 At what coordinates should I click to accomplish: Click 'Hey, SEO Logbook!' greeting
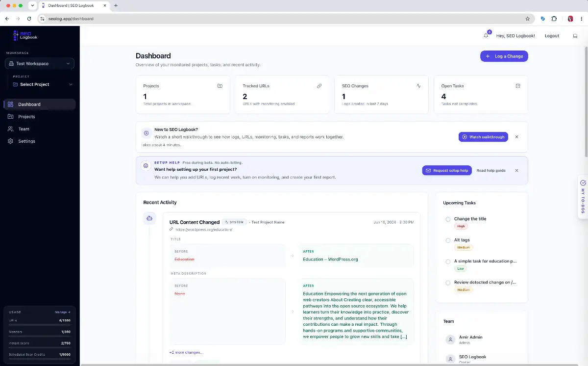pyautogui.click(x=515, y=36)
